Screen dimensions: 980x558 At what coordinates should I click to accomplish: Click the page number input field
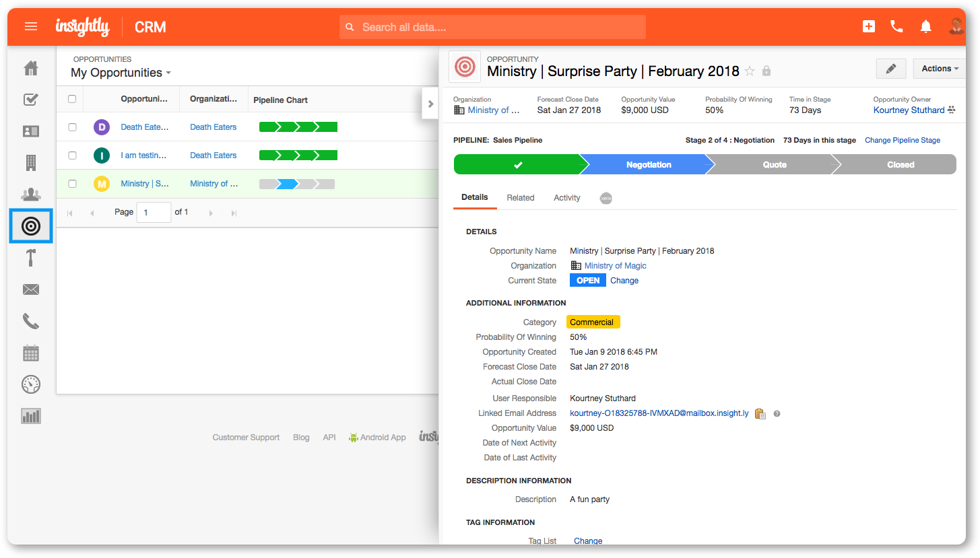154,213
